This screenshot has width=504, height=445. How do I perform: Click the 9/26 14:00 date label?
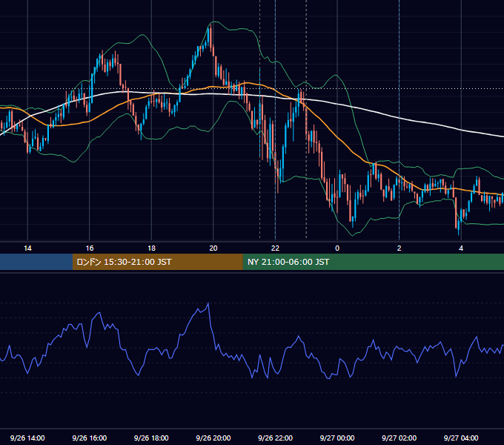pos(27,438)
